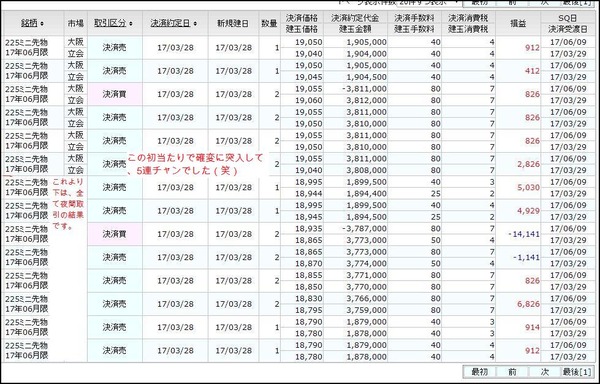The image size is (600, 384).
Task: Click the amount 3,808,000
Action: [367, 171]
